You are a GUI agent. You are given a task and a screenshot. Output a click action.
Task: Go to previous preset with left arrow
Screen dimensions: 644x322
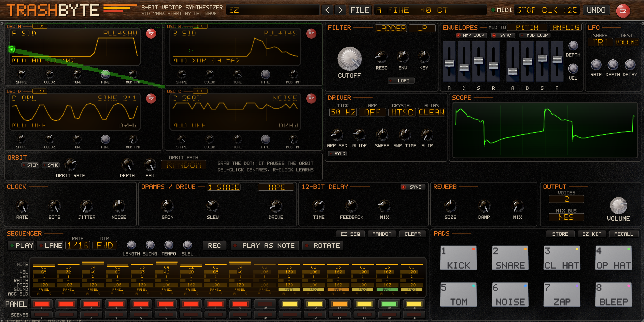pyautogui.click(x=327, y=10)
